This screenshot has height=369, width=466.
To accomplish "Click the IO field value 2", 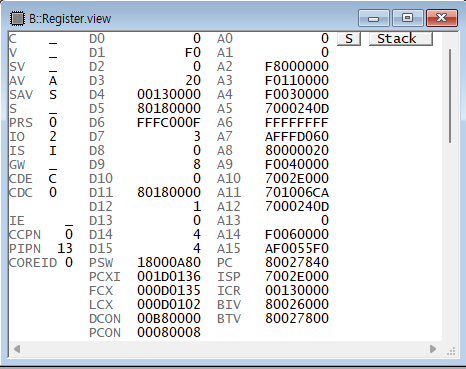I will click(53, 137).
